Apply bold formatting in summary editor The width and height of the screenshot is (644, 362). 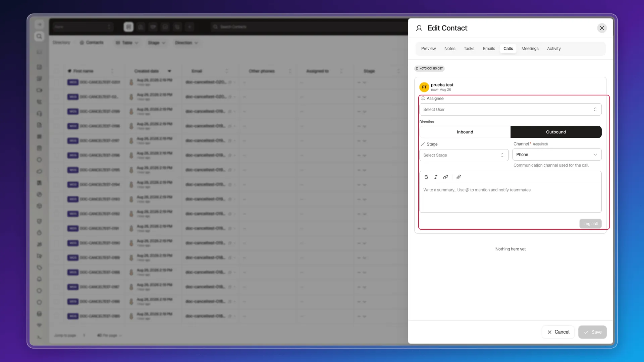pos(426,177)
